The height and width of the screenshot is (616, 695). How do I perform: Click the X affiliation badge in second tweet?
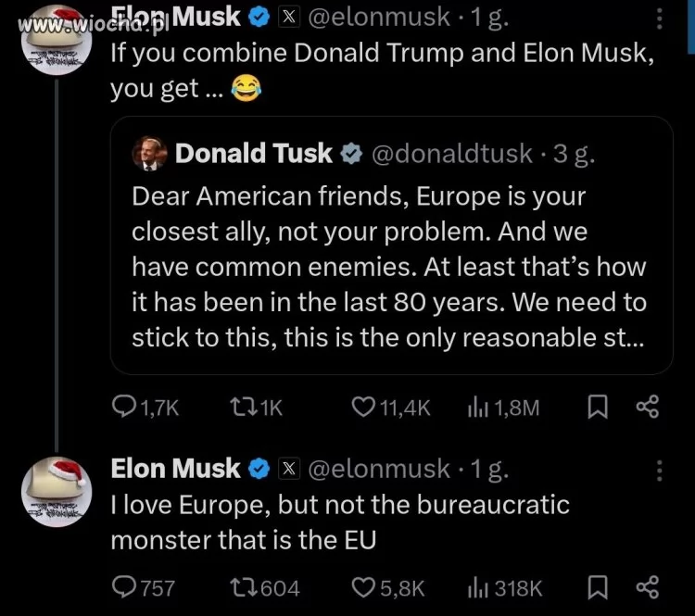tap(288, 470)
